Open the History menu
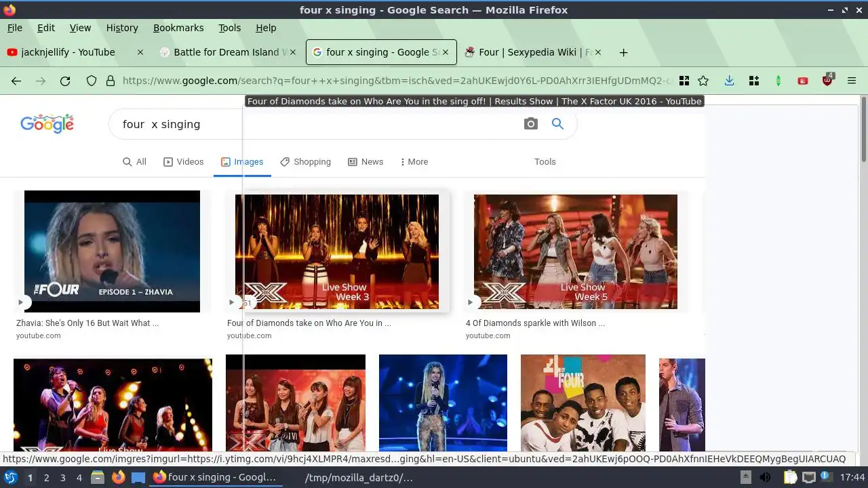This screenshot has width=868, height=488. pos(122,28)
